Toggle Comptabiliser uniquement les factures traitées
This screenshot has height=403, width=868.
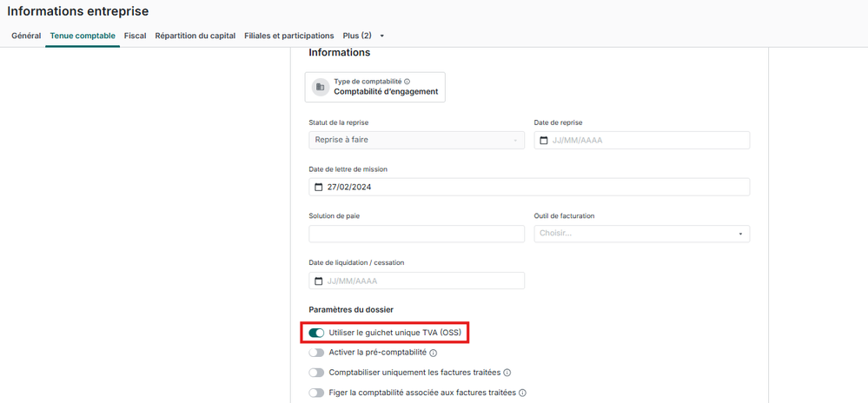316,373
